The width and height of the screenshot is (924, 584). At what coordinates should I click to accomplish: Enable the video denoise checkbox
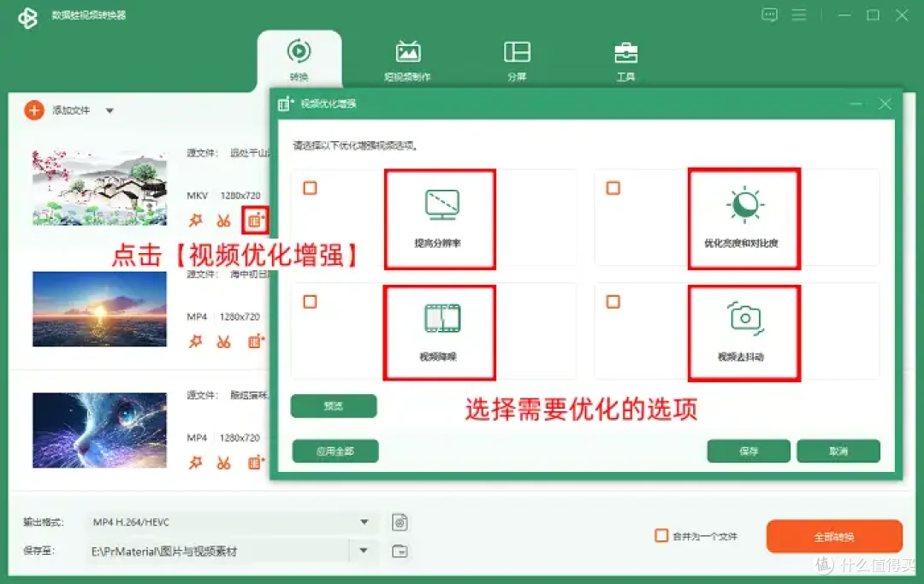pos(310,302)
